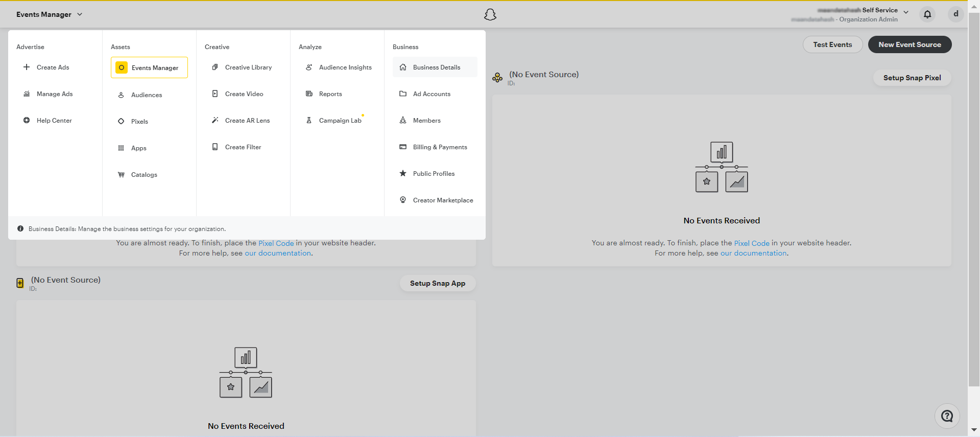Click the Create Video icon
The width and height of the screenshot is (980, 437).
215,94
